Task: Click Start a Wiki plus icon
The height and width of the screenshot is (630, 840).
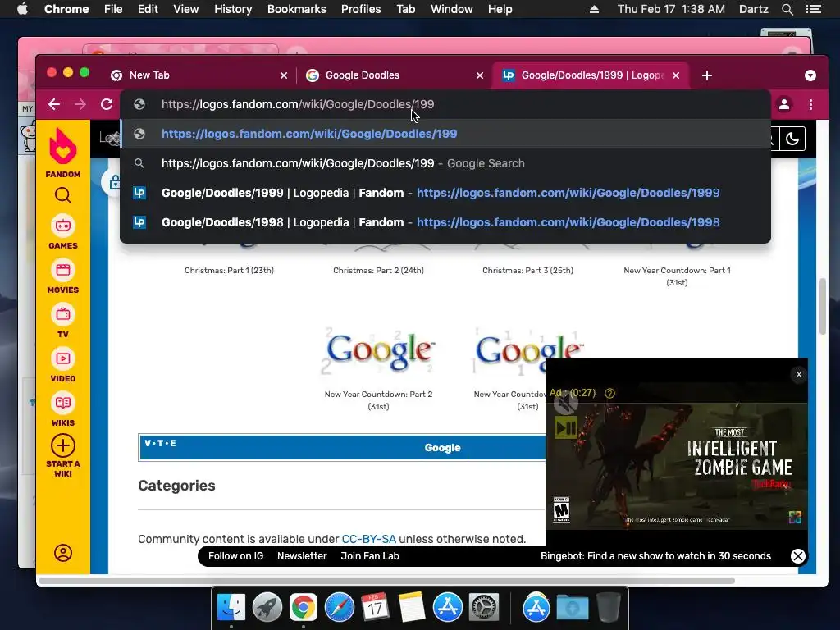Action: click(63, 445)
